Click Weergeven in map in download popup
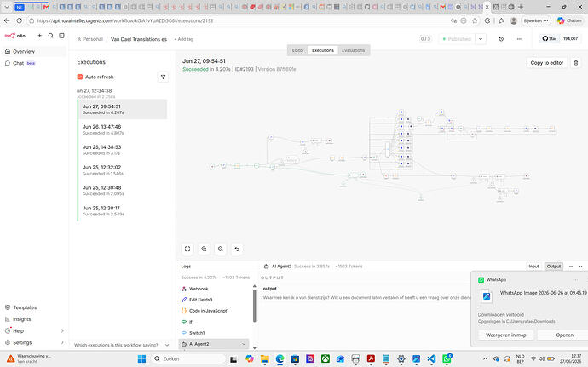 point(506,335)
